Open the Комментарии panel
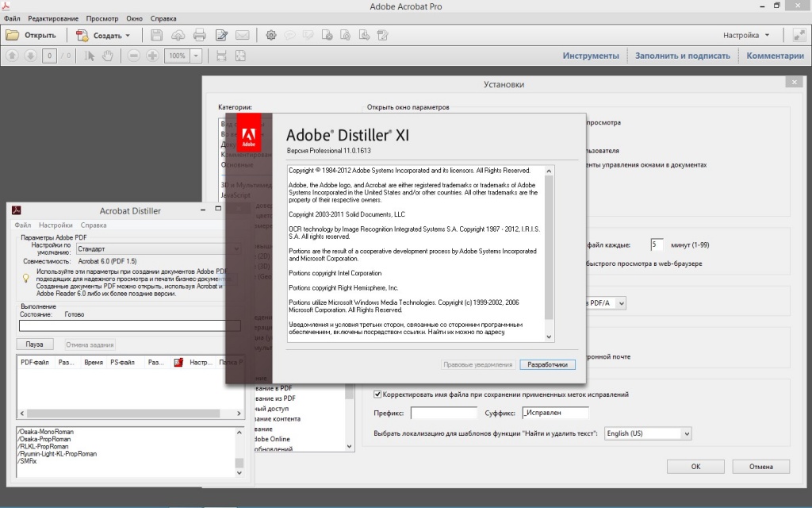Viewport: 812px width, 508px height. tap(775, 56)
